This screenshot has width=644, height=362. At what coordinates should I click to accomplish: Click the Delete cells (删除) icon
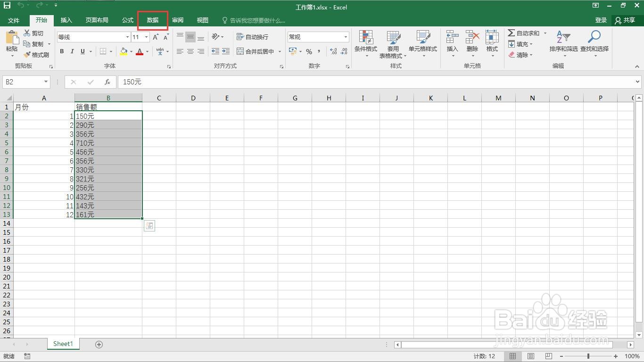(472, 37)
